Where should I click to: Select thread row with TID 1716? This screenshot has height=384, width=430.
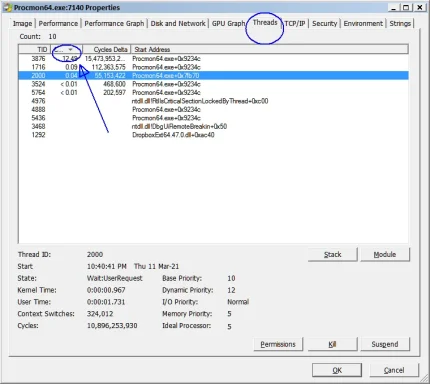coord(213,67)
